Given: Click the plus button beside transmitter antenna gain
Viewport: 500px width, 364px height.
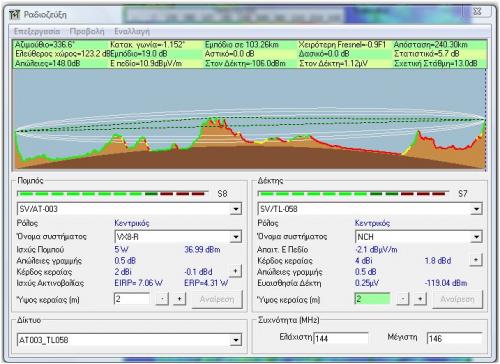Looking at the screenshot, I should pyautogui.click(x=235, y=271).
